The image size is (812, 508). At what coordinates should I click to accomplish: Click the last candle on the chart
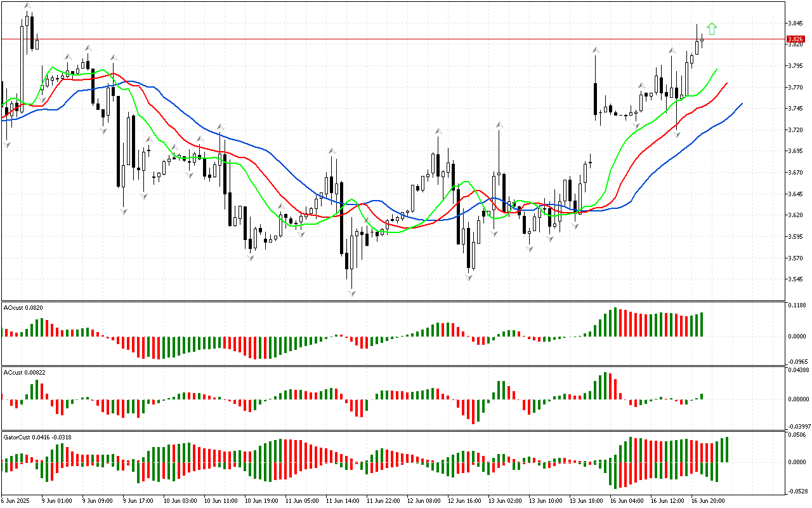click(702, 39)
